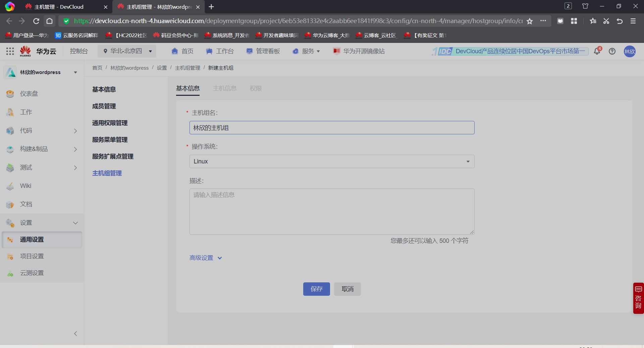Open the browser hamburger menu
Screen dimensions: 644x348
[x=633, y=21]
